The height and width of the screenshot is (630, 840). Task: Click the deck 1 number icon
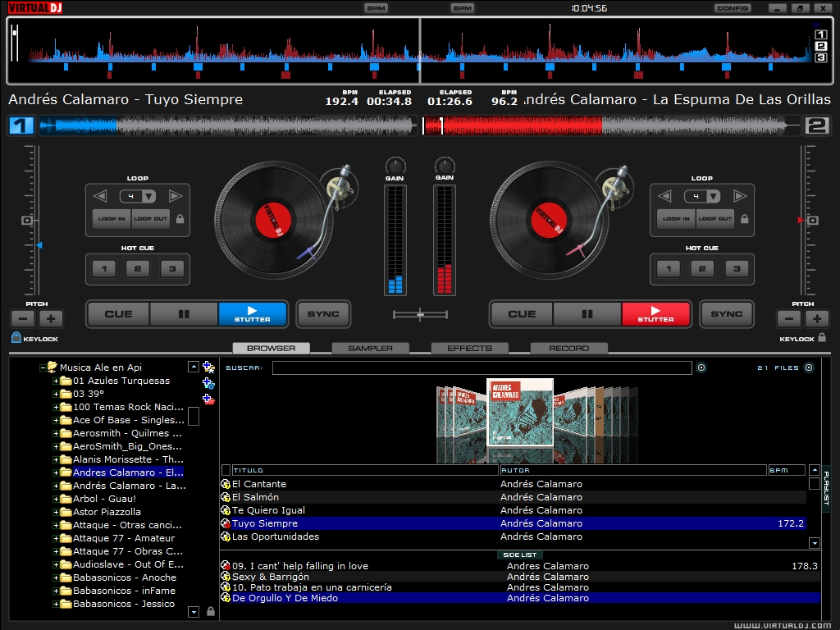[x=20, y=126]
